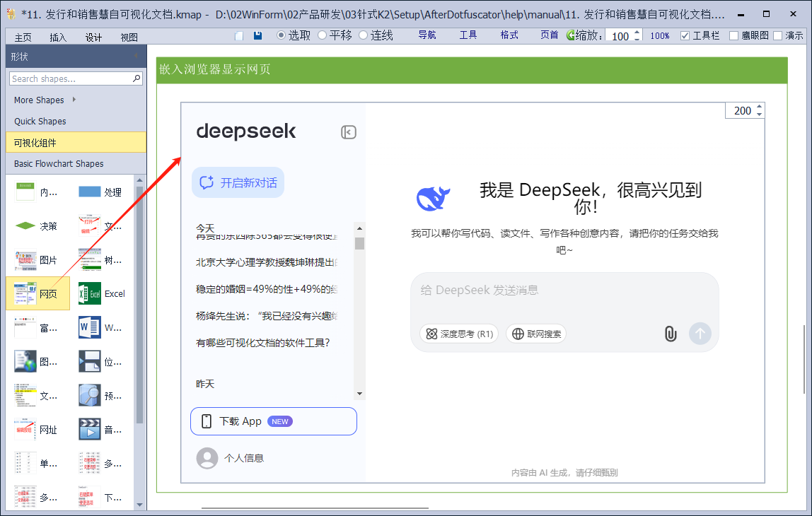This screenshot has width=812, height=516.
Task: Select the 连线 connect mode radio
Action: pyautogui.click(x=363, y=35)
